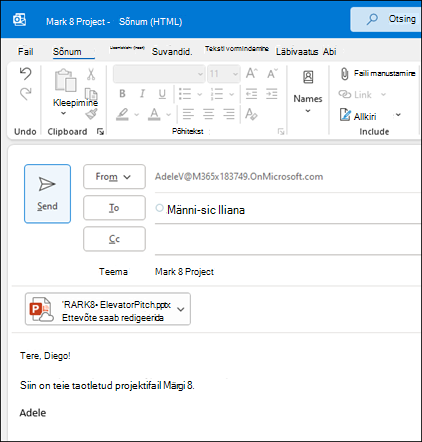Click the Teema field Mark 8 Project

pos(184,272)
